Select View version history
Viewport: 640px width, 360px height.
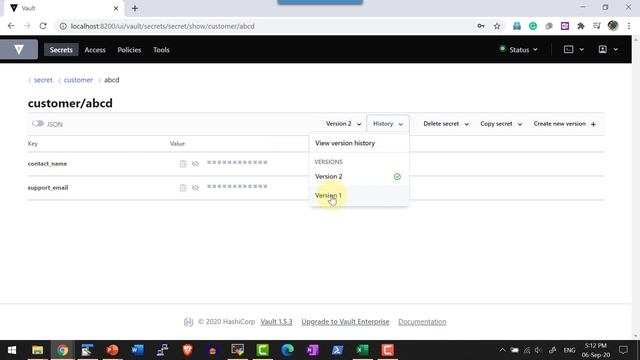[x=345, y=143]
